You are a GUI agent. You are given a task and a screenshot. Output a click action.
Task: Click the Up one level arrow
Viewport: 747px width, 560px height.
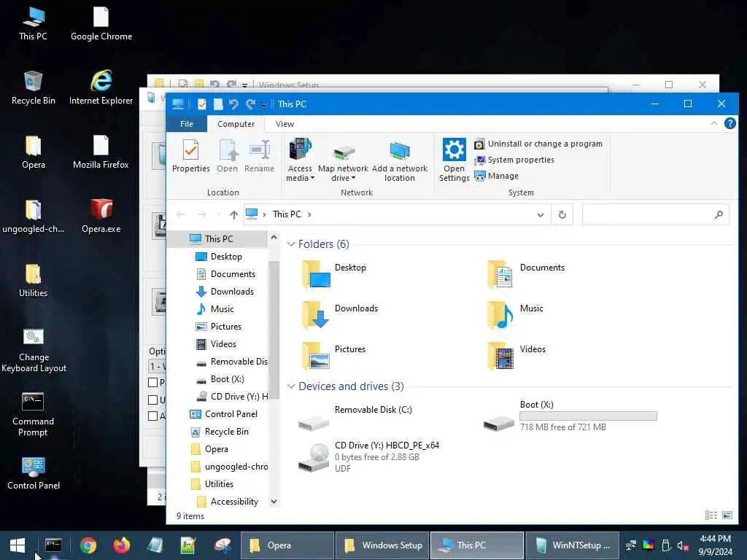coord(233,215)
